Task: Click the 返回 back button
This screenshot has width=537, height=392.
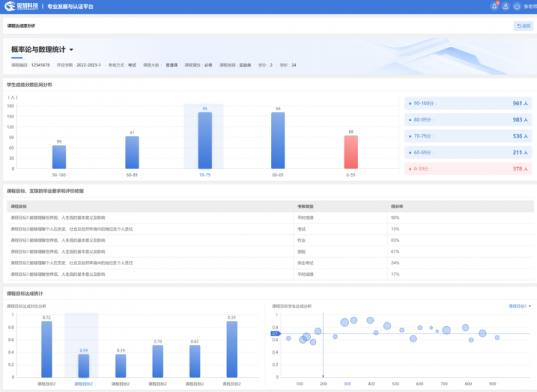Action: (x=524, y=26)
